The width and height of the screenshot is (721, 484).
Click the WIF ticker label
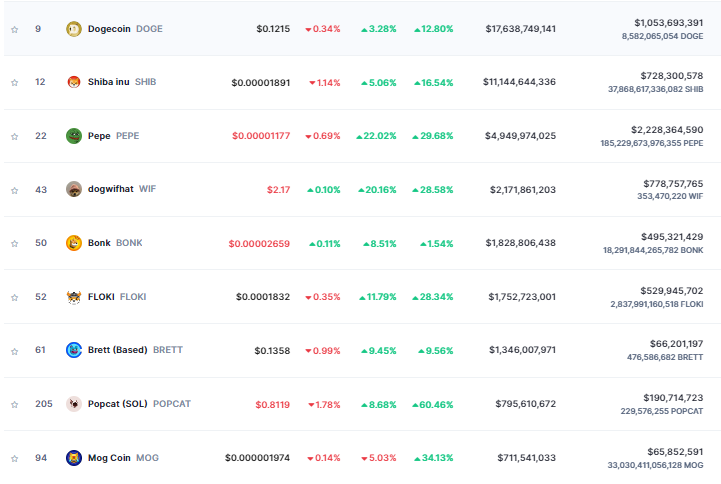147,189
